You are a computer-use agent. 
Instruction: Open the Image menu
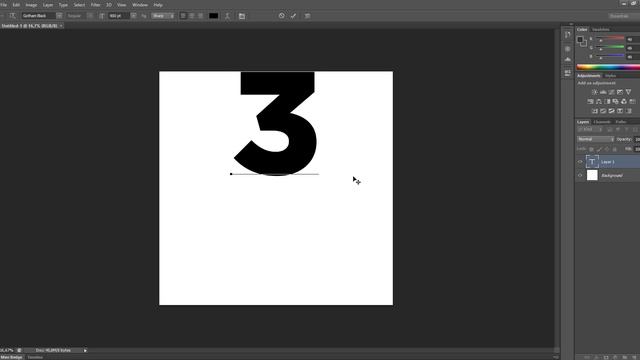pyautogui.click(x=31, y=5)
